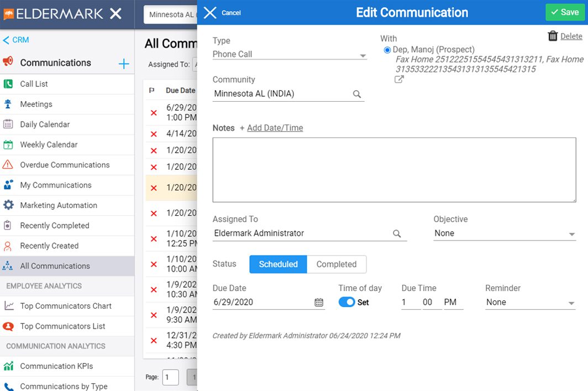
Task: Open the Objective dropdown
Action: 505,233
